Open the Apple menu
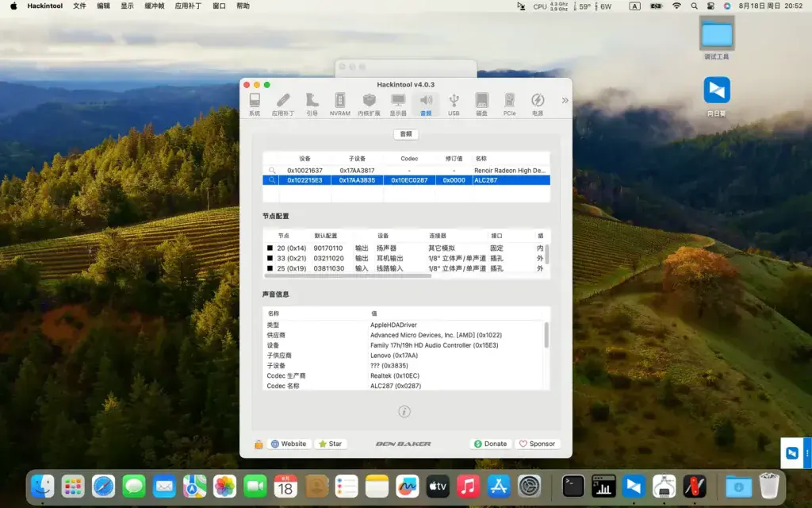The image size is (812, 508). (13, 6)
